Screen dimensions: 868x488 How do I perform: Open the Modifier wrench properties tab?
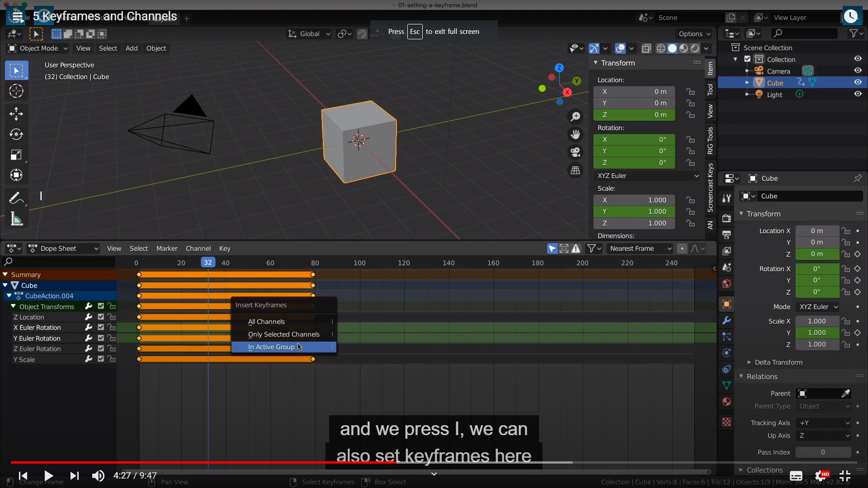pyautogui.click(x=726, y=321)
